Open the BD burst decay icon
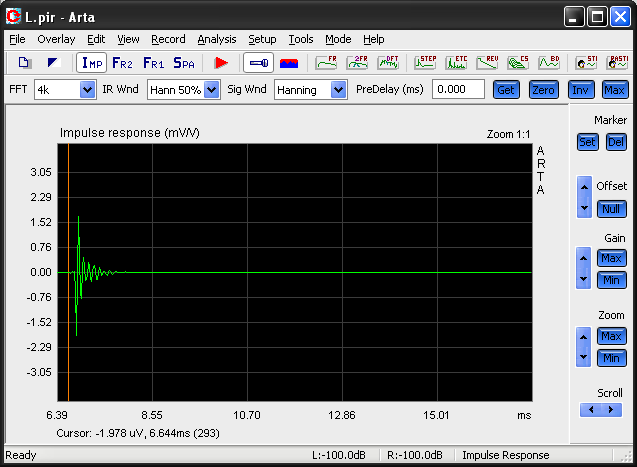Viewport: 637px width, 467px height. pos(549,63)
